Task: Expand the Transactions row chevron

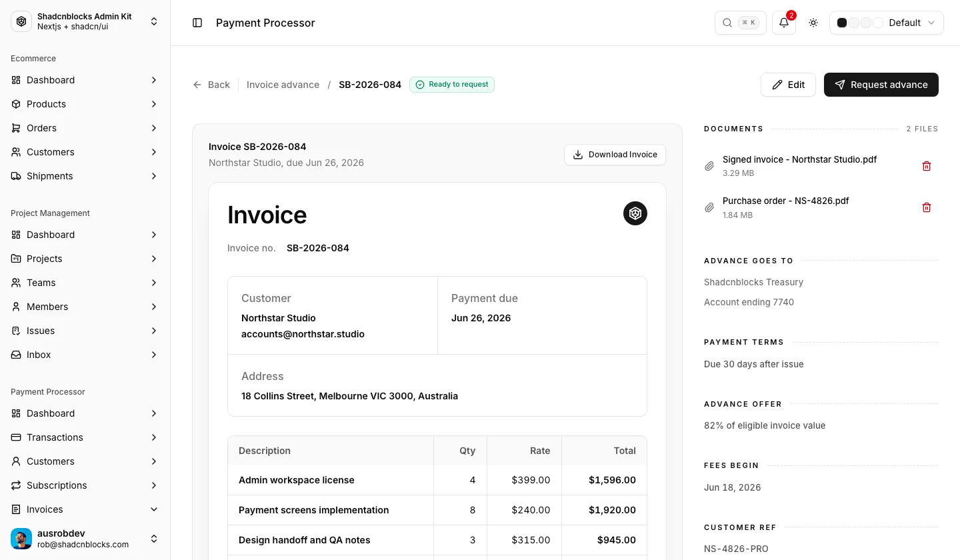Action: click(x=154, y=437)
